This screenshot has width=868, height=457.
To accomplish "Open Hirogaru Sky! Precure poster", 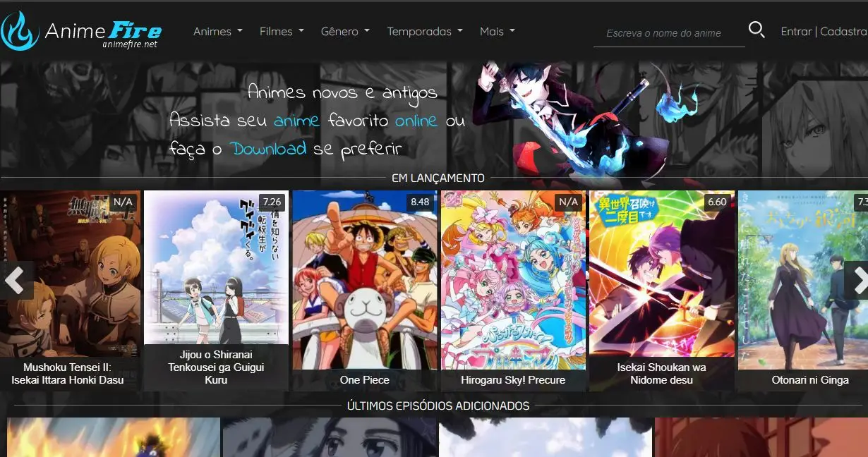I will click(513, 280).
